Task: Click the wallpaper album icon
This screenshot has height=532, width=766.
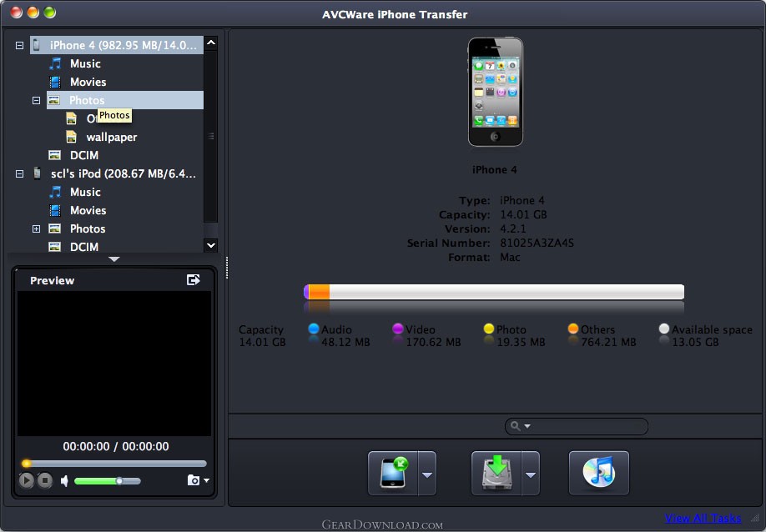Action: (x=71, y=137)
